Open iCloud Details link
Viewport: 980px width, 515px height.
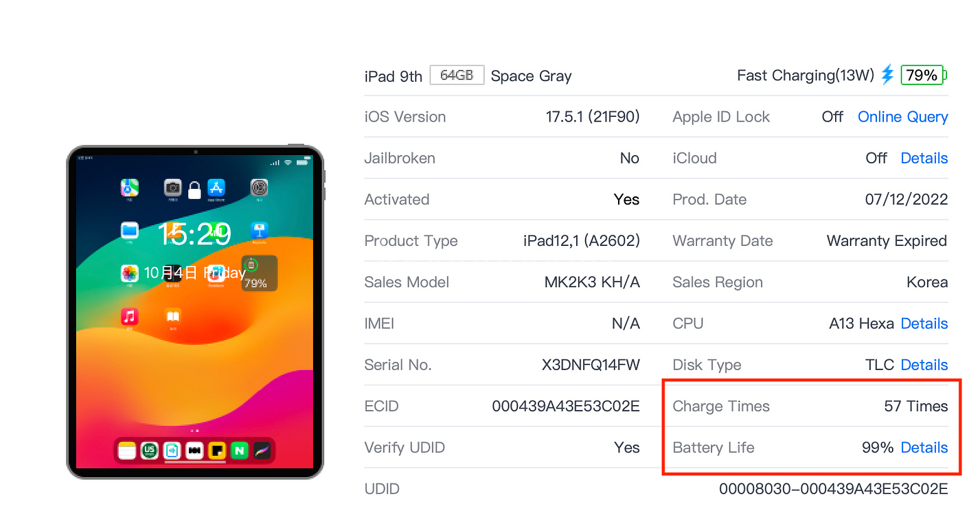click(x=924, y=158)
